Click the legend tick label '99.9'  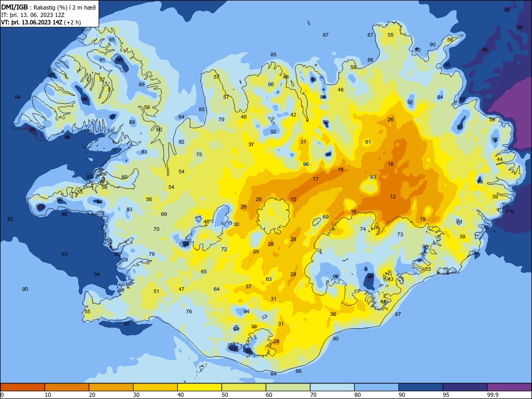tap(493, 395)
